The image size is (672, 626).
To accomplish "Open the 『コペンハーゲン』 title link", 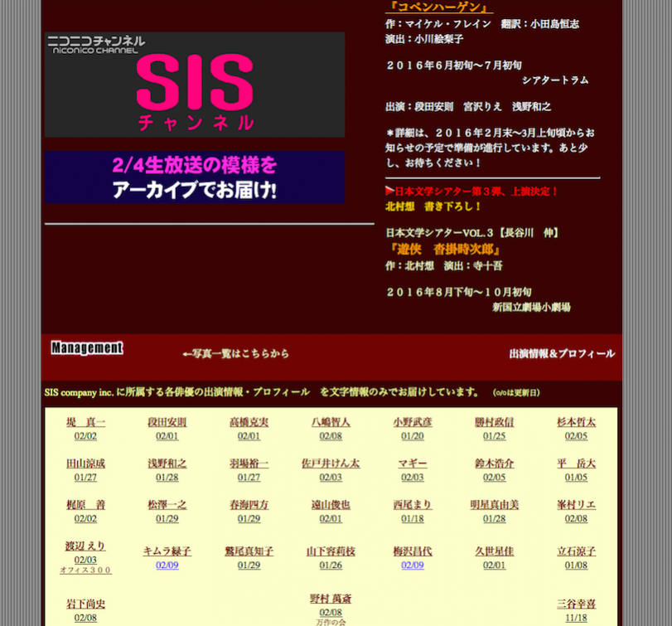I will (439, 7).
